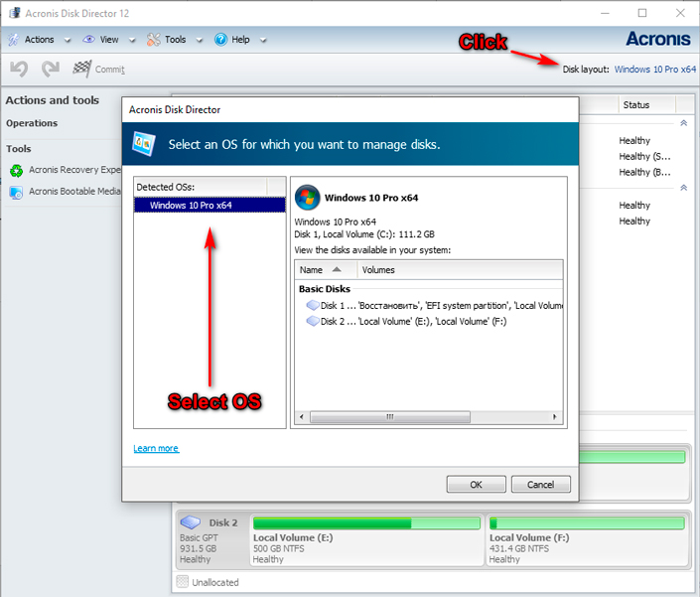Click the Operations section heading

32,123
